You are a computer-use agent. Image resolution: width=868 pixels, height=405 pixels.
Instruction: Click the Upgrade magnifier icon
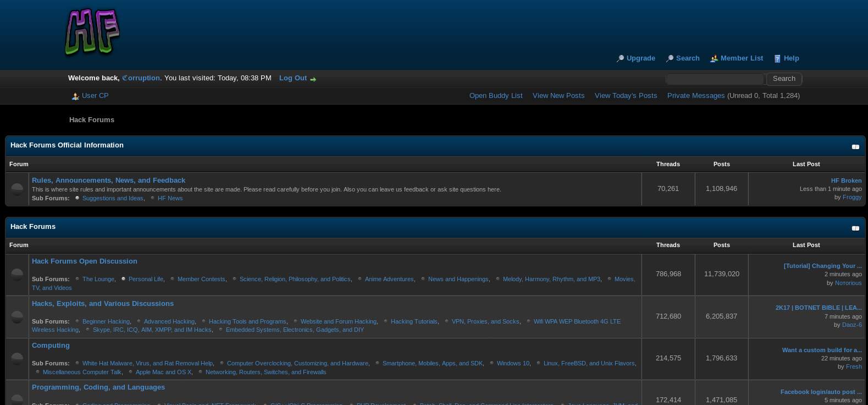(620, 58)
